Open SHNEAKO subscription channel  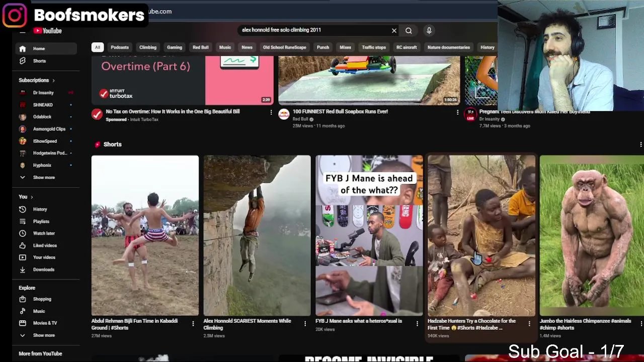[46, 105]
